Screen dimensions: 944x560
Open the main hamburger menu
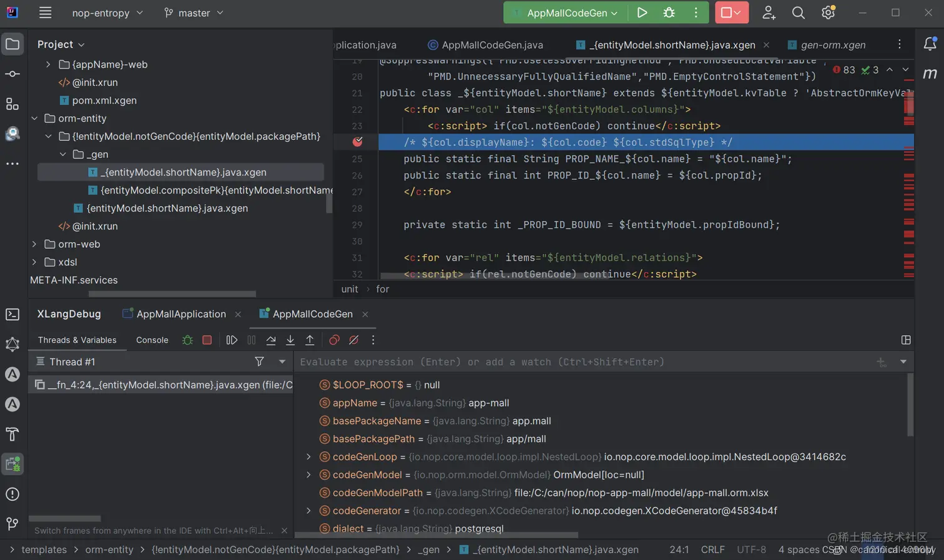[x=45, y=12]
